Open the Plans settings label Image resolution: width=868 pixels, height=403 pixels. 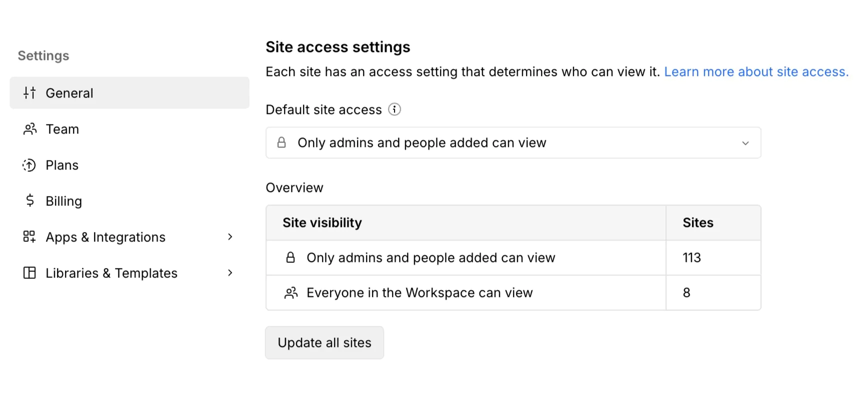[x=62, y=165]
